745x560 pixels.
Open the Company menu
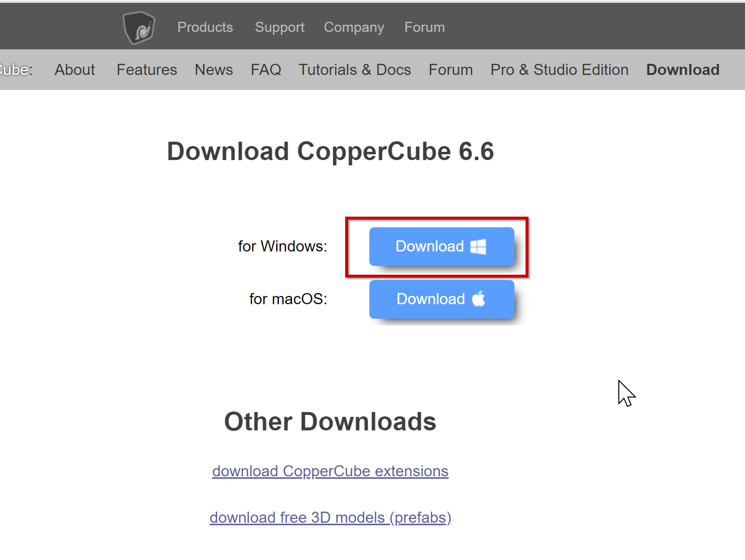point(354,27)
